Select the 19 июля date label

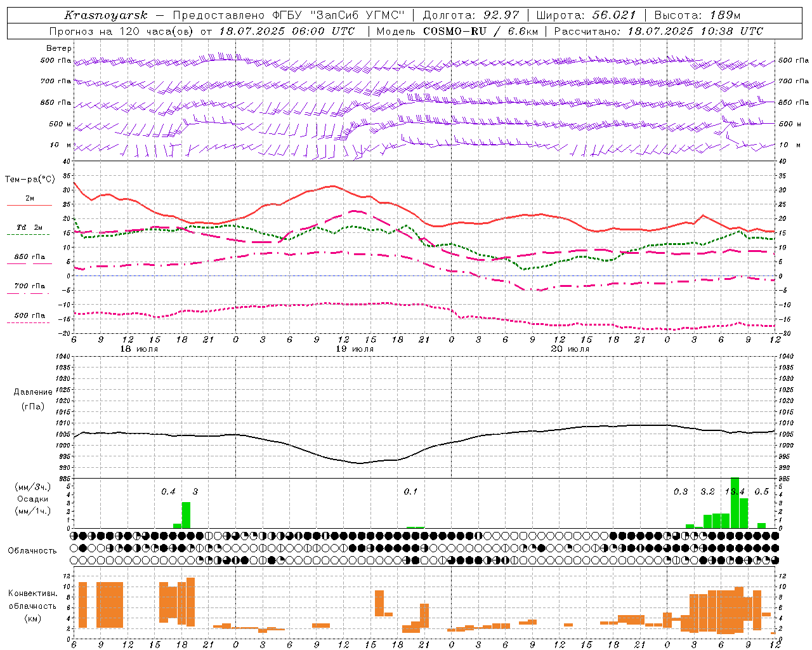point(355,349)
